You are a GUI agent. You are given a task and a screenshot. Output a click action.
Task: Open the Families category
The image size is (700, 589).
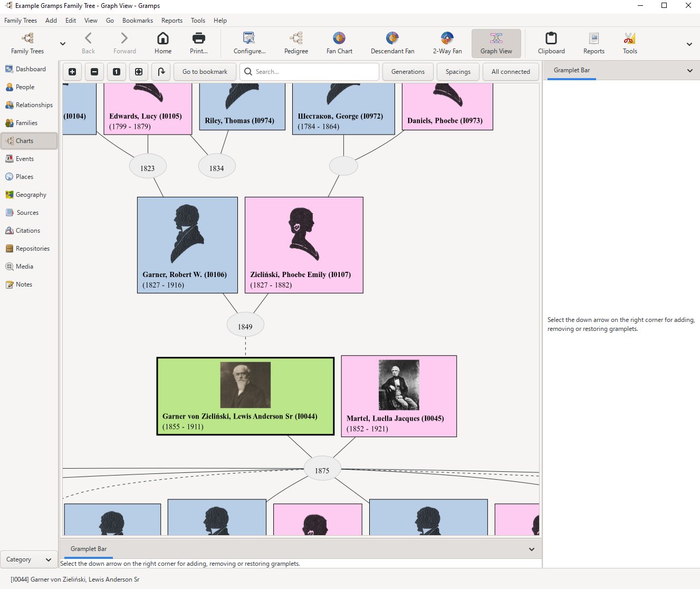(x=29, y=123)
